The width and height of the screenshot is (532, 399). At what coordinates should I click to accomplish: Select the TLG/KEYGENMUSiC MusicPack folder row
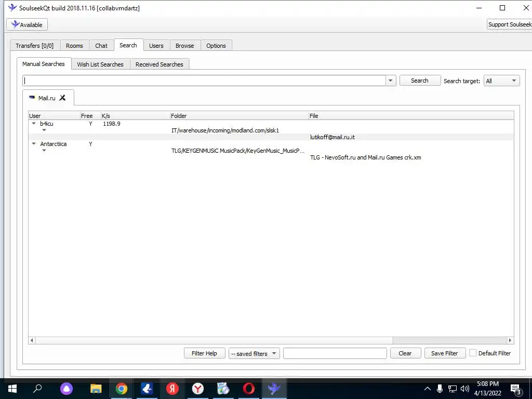coord(238,151)
